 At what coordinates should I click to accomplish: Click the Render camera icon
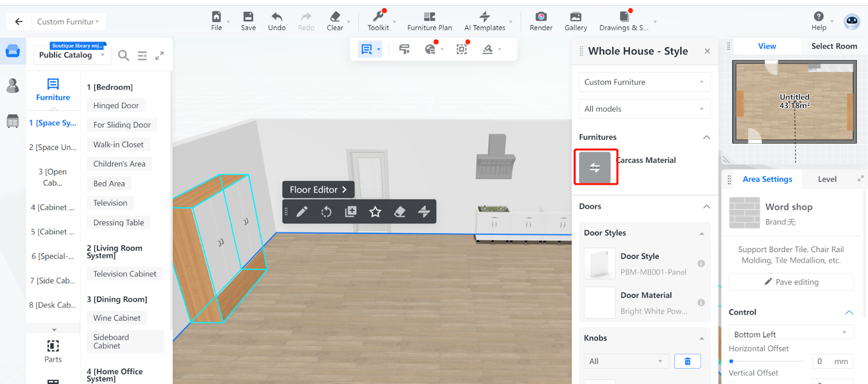point(541,17)
